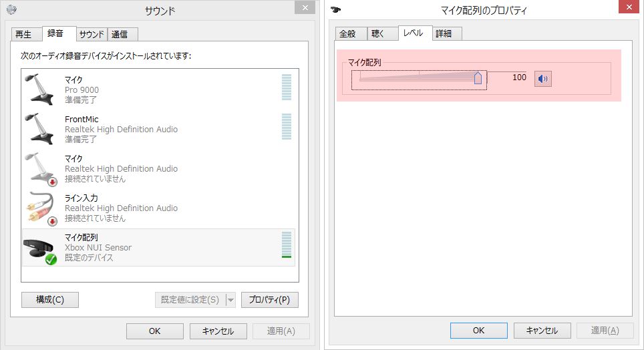The image size is (644, 350).
Task: Select the 'FrontMic' device name
Action: pyautogui.click(x=82, y=119)
